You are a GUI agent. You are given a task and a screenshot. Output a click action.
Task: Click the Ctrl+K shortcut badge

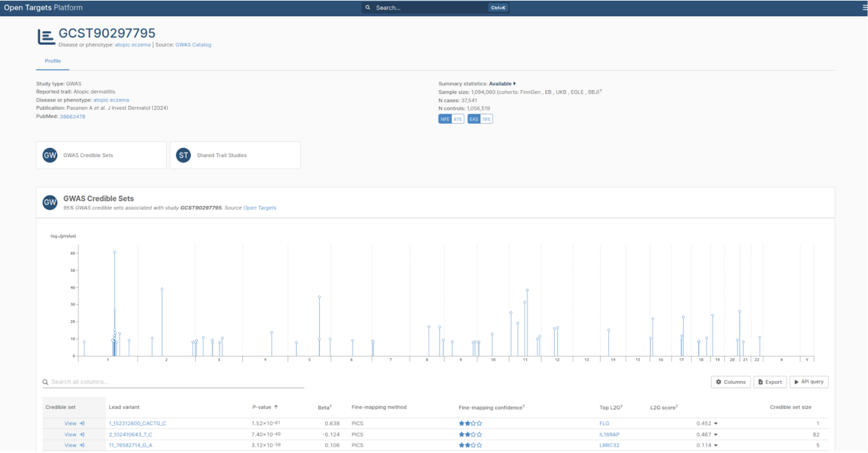[x=498, y=8]
